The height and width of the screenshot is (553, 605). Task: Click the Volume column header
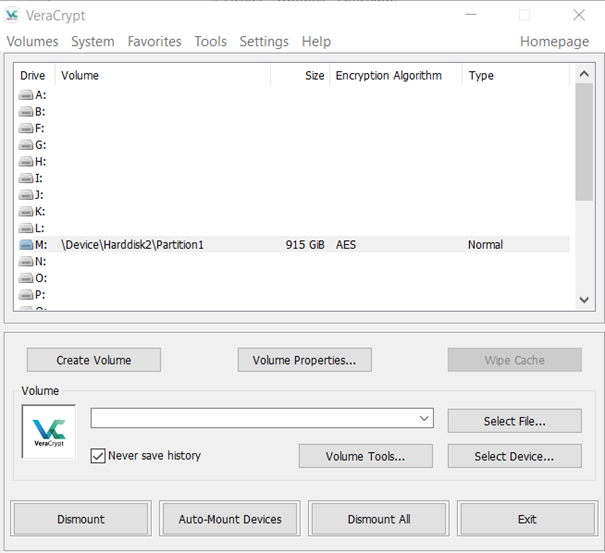click(162, 75)
